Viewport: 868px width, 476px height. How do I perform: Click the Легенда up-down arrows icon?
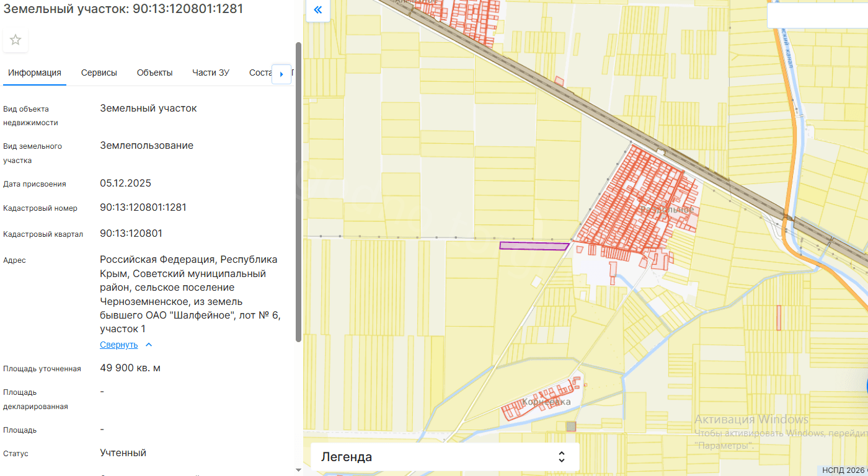(x=561, y=457)
